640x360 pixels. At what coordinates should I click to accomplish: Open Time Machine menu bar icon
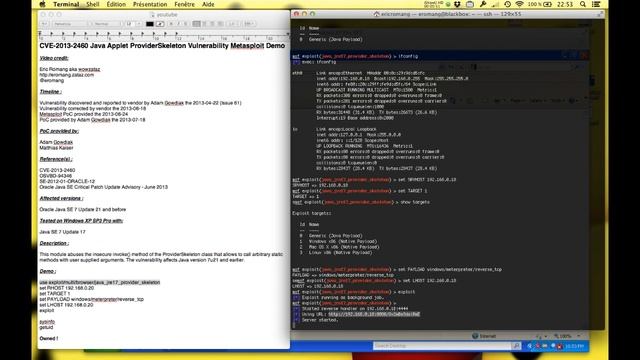point(507,4)
